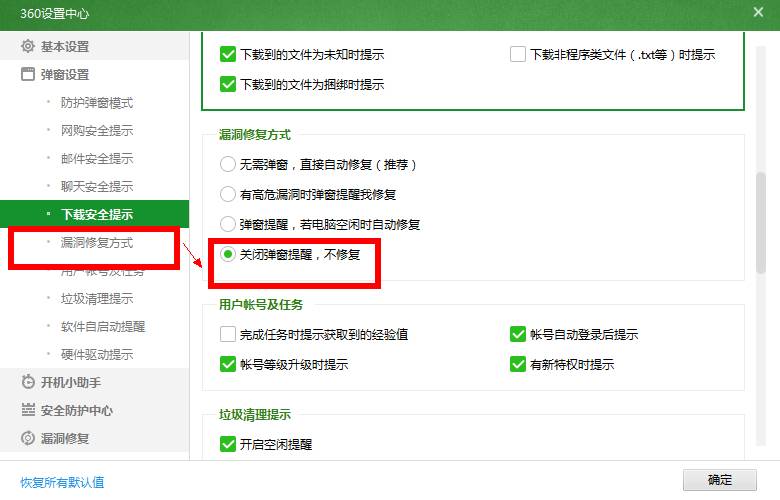Uncheck 下载到的文件为捆绑时提示
This screenshot has width=780, height=500.
point(227,84)
